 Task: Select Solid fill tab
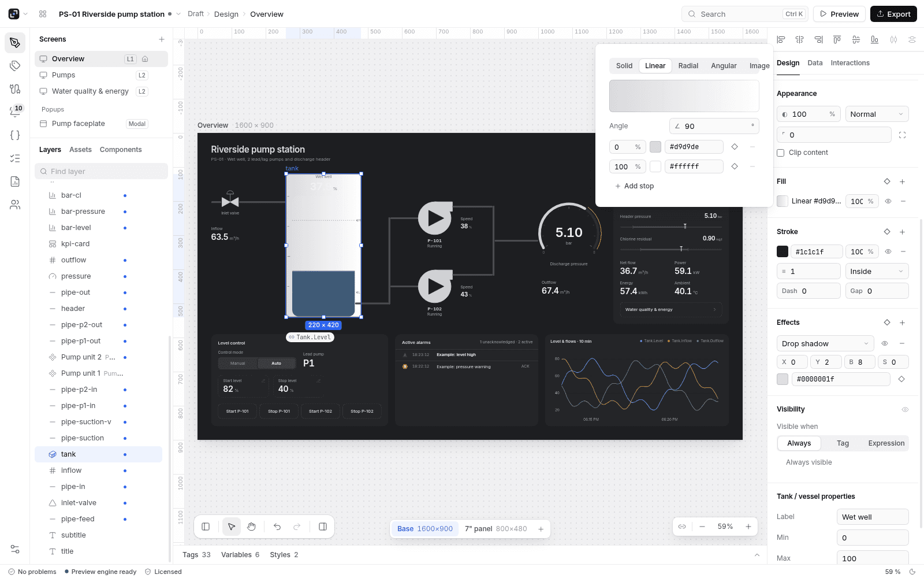pos(624,66)
